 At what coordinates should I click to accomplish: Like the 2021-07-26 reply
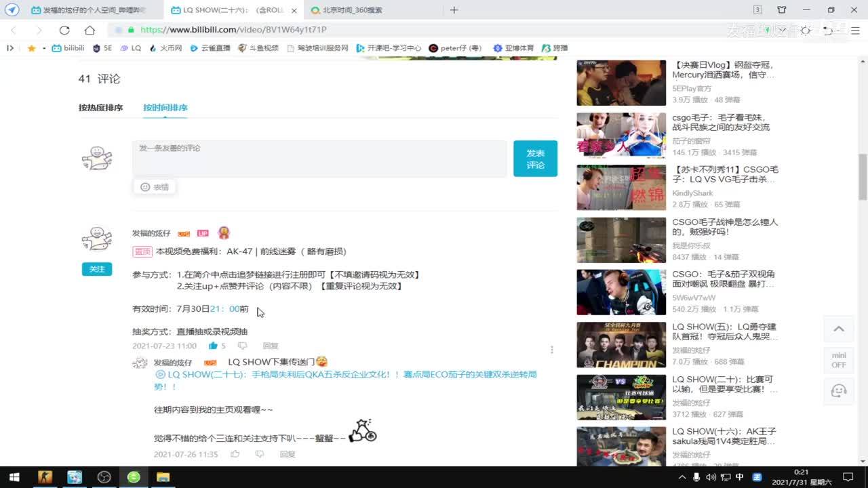coord(235,454)
